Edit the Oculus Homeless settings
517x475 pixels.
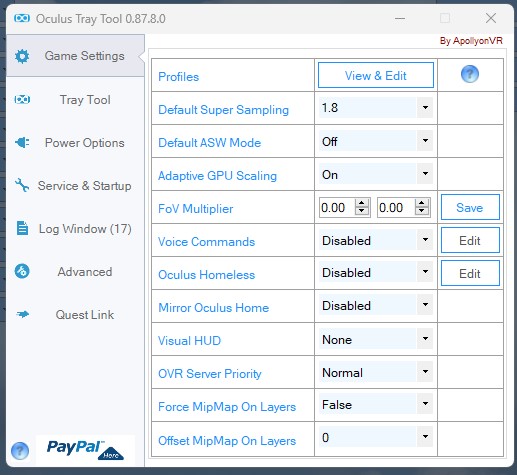(x=470, y=273)
